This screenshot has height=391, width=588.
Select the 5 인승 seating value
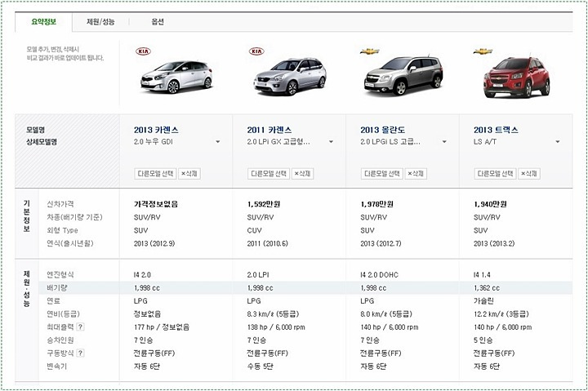483,340
